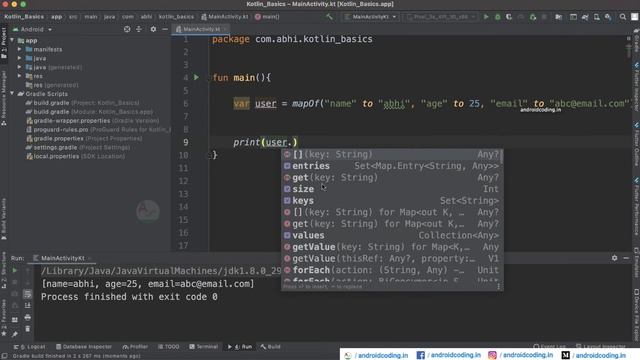Open the SDK Manager icon in toolbar

pos(608,17)
